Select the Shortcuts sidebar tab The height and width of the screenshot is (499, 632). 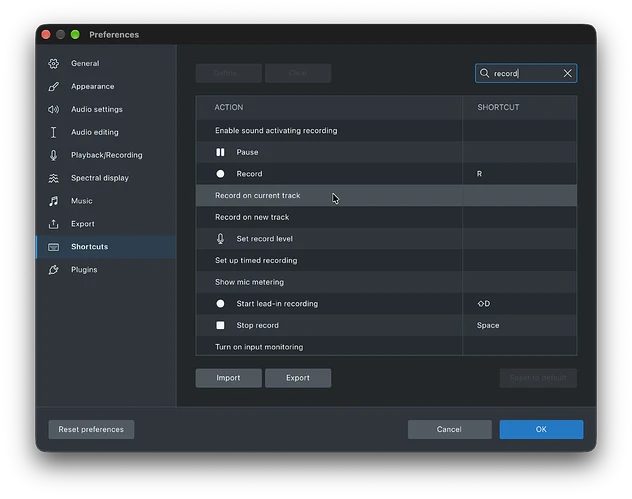(106, 247)
